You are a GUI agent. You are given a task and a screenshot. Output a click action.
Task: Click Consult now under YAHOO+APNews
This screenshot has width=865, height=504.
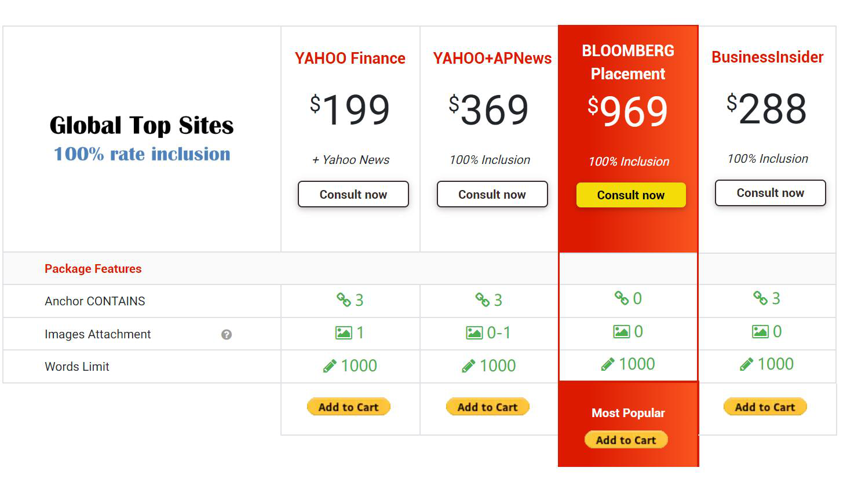[x=492, y=194]
